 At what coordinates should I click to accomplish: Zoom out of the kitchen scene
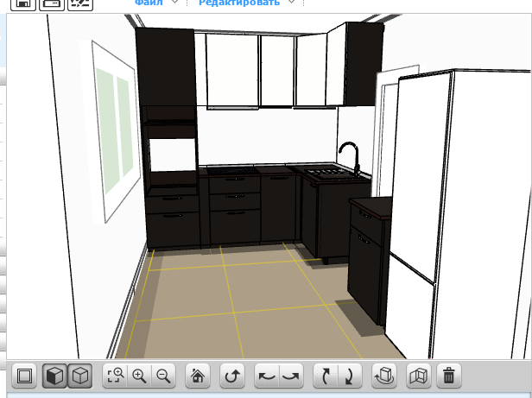[163, 376]
